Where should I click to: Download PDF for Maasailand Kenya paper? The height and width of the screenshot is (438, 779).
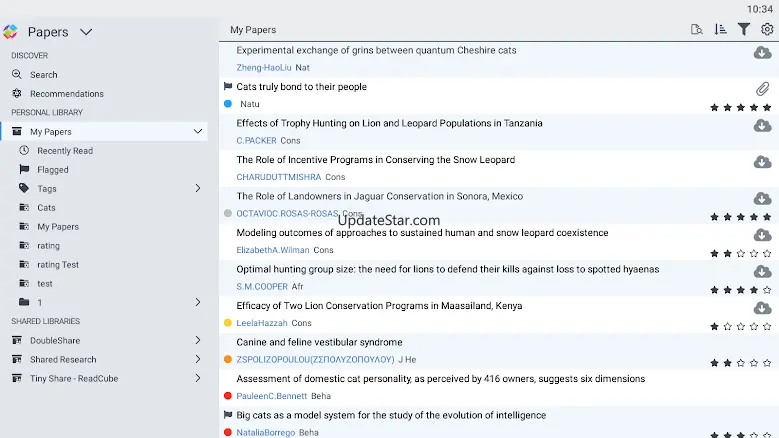coord(762,308)
